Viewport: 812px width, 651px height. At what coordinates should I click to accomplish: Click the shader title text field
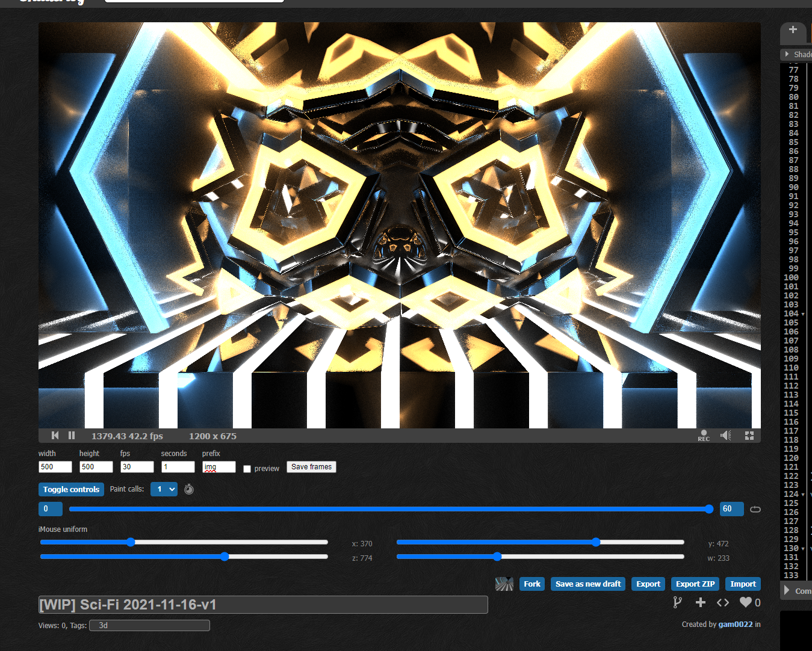tap(263, 605)
